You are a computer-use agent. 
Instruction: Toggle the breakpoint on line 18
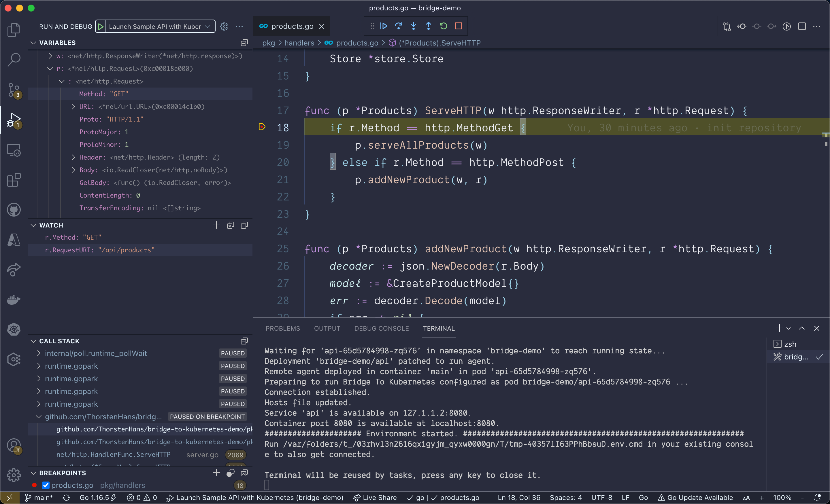262,127
